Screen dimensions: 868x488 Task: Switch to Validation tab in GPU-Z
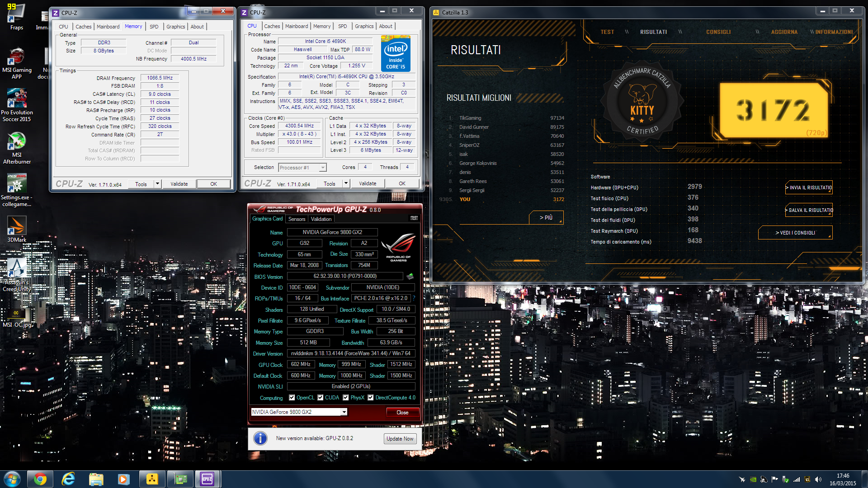[x=321, y=219]
